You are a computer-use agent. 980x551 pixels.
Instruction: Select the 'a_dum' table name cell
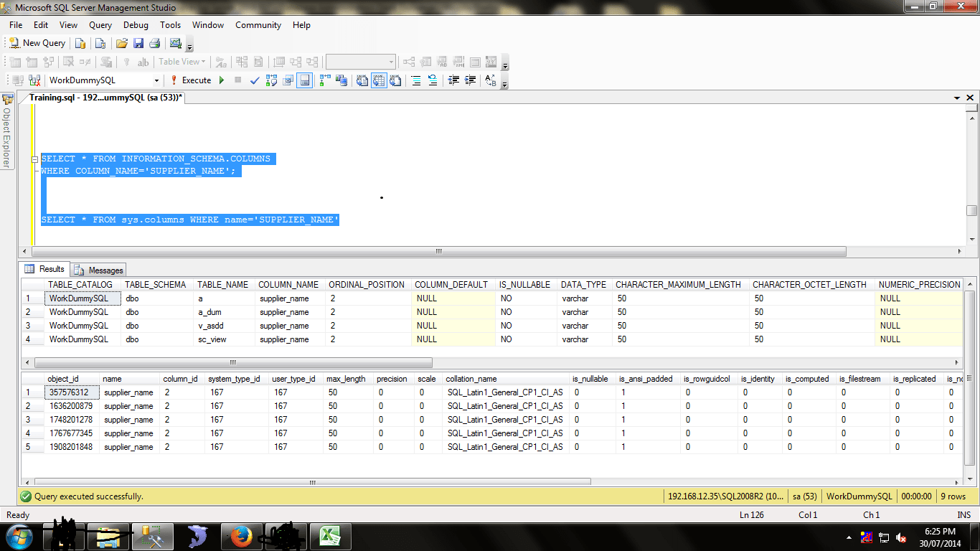tap(225, 312)
